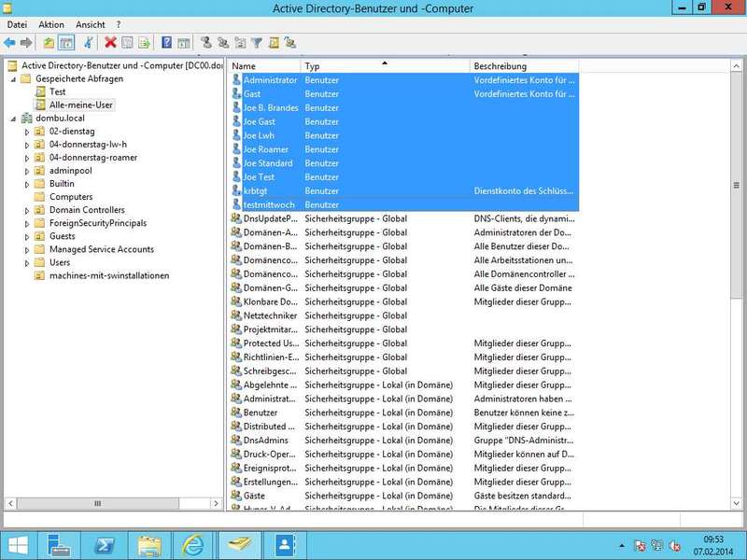
Task: Click the blue Back arrow in toolbar
Action: click(9, 42)
